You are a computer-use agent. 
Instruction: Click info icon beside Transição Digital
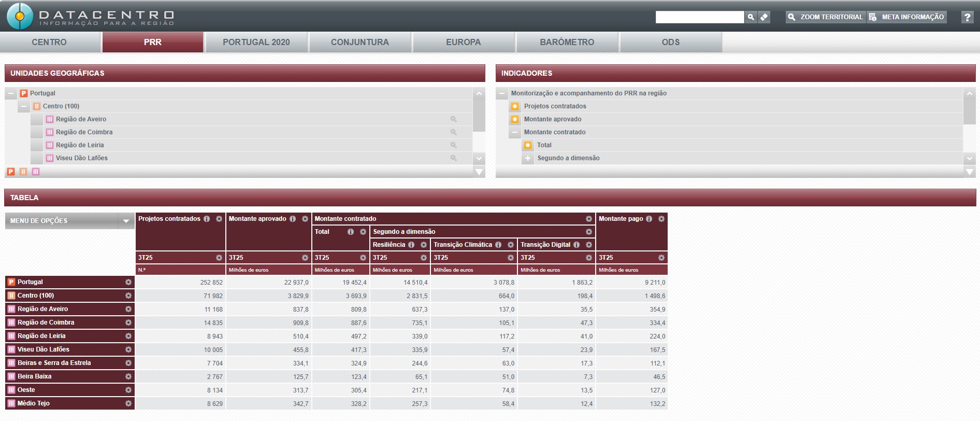(x=577, y=245)
